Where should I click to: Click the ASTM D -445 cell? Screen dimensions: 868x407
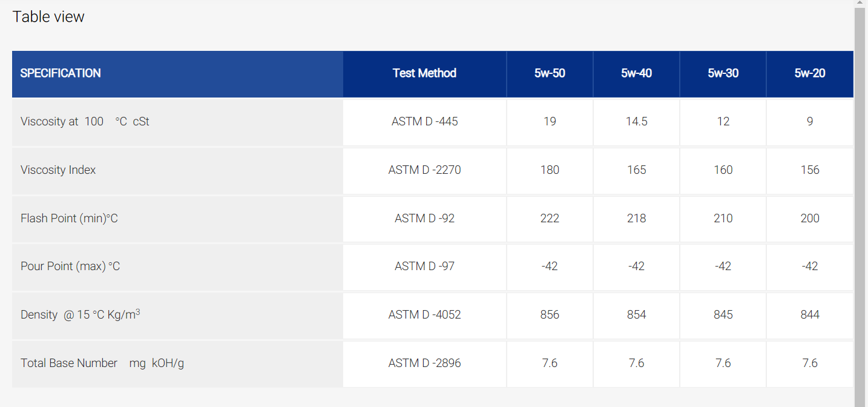coord(424,122)
